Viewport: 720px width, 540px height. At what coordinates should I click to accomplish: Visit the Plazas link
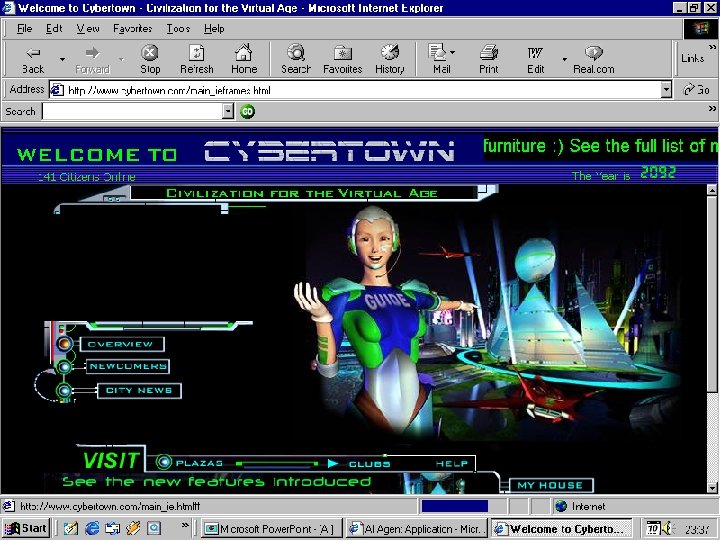coord(199,463)
